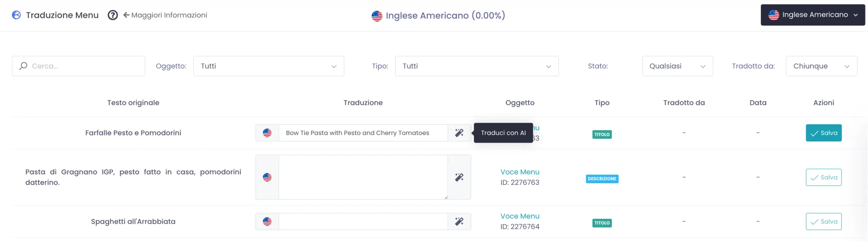Open the Stato Qualsiasi dropdown
This screenshot has width=868, height=242.
coord(677,66)
